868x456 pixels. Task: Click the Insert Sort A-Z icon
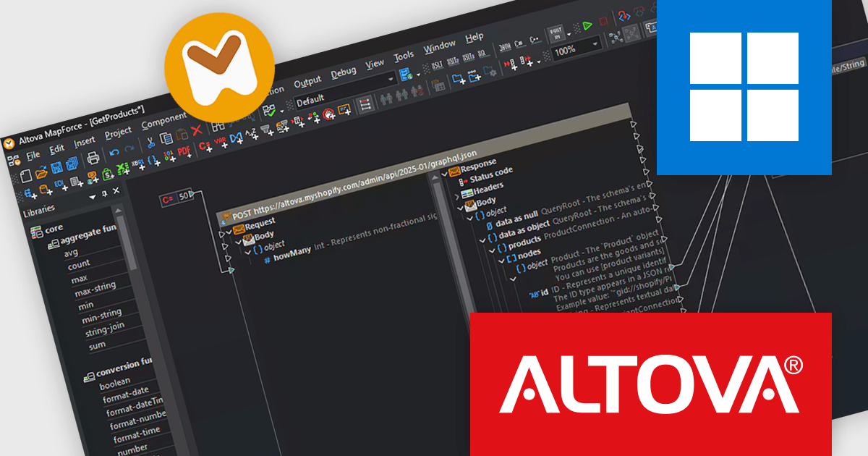[x=251, y=133]
